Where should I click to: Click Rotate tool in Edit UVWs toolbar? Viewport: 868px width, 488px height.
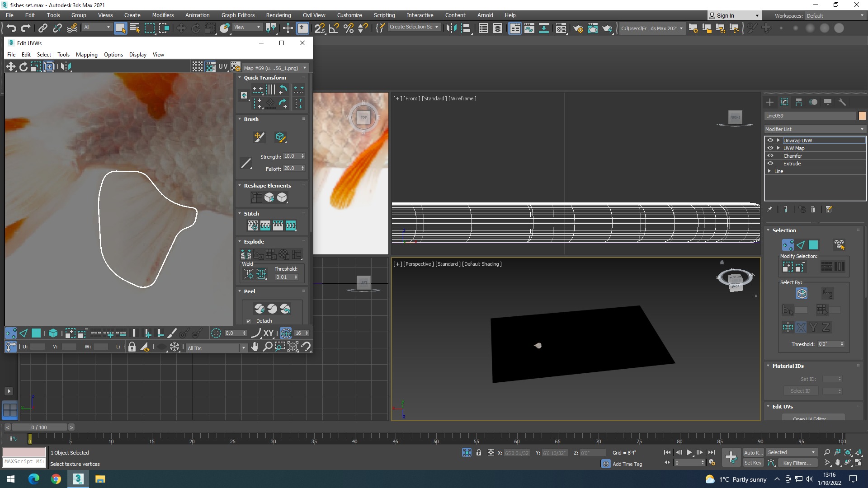point(23,67)
